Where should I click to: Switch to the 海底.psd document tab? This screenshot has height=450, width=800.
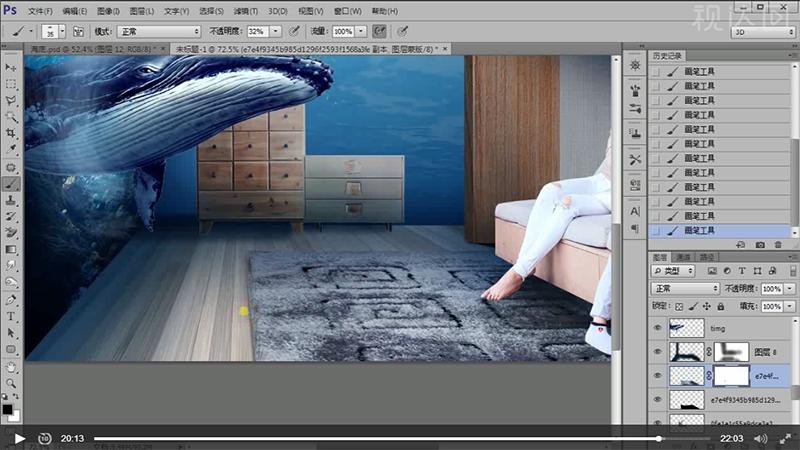(84, 48)
